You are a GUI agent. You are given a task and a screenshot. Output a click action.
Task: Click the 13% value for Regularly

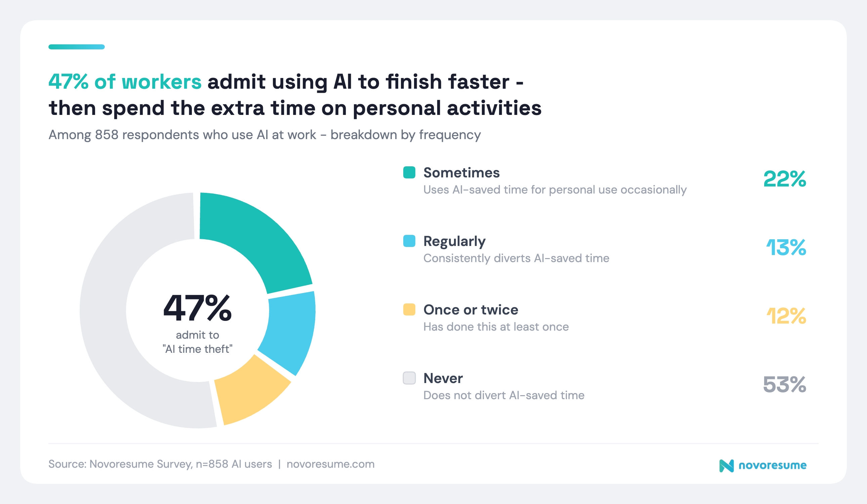[x=786, y=248]
